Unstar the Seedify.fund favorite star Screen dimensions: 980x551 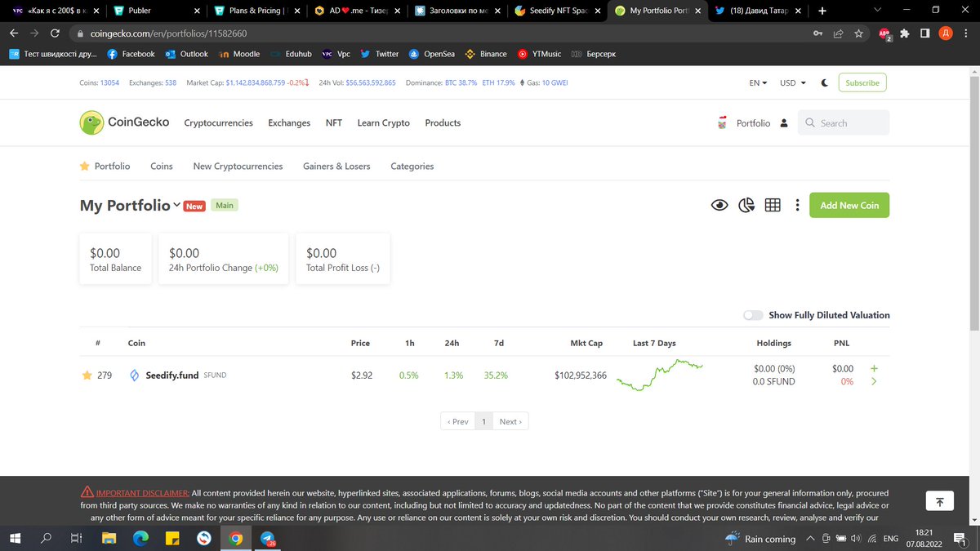click(x=86, y=375)
